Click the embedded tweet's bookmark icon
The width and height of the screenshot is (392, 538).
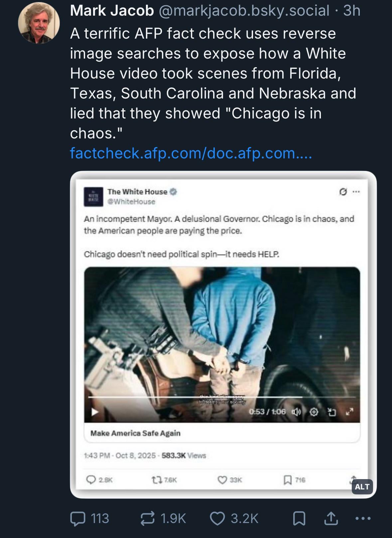[287, 480]
